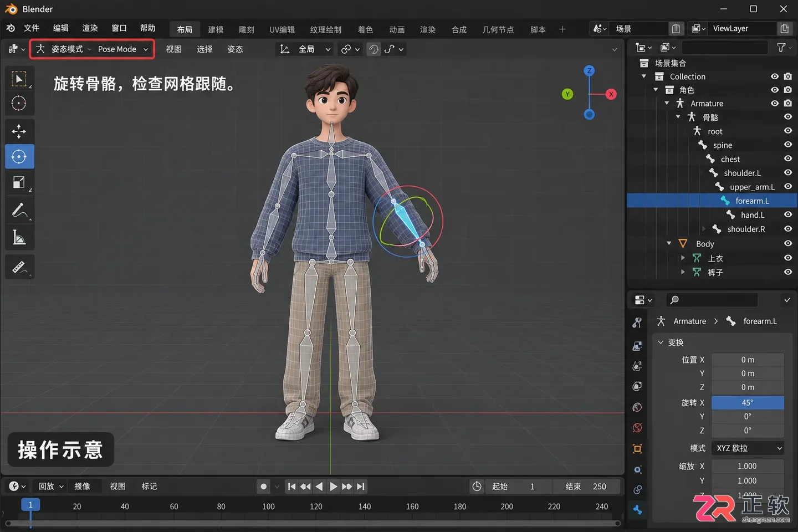Viewport: 798px width, 532px height.
Task: Hide the 裤子 mesh
Action: click(x=788, y=272)
